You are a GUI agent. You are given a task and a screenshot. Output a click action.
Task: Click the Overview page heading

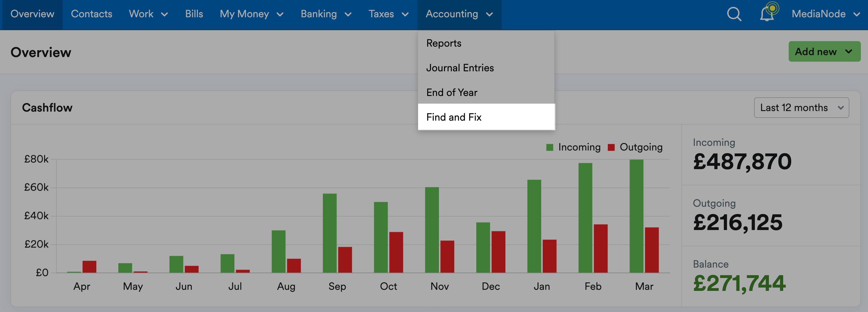[x=41, y=52]
